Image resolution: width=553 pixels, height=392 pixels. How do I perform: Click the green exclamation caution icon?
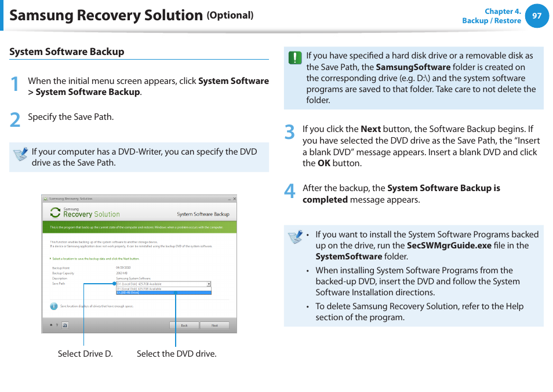pyautogui.click(x=295, y=57)
